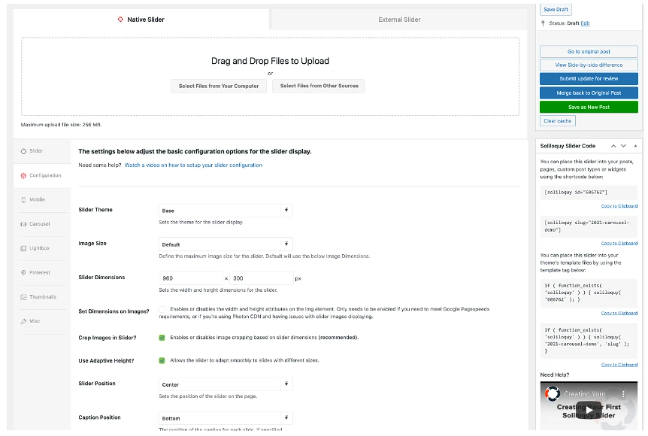648x436 pixels.
Task: Click the Drag and Drop upload area
Action: click(x=270, y=76)
